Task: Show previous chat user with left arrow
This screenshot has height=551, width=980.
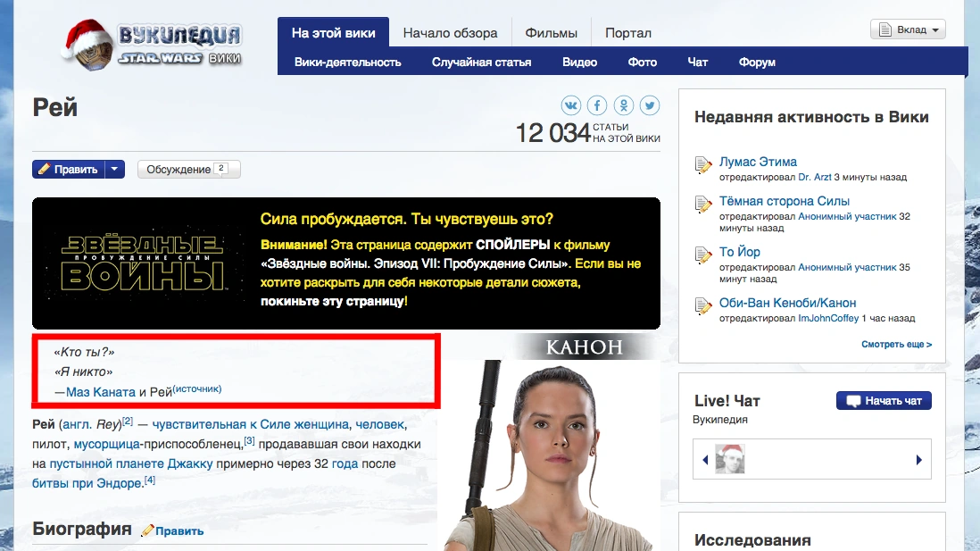Action: coord(705,460)
